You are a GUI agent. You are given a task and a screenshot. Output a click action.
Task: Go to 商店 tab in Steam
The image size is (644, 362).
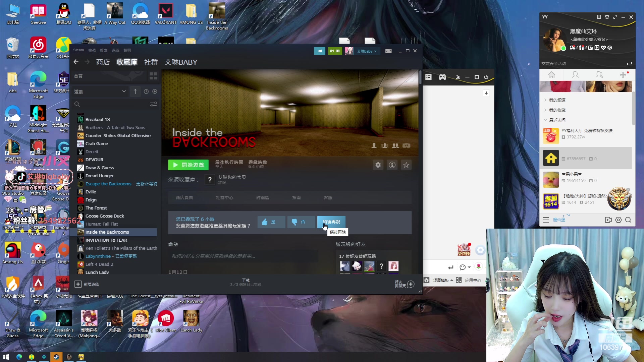(103, 62)
